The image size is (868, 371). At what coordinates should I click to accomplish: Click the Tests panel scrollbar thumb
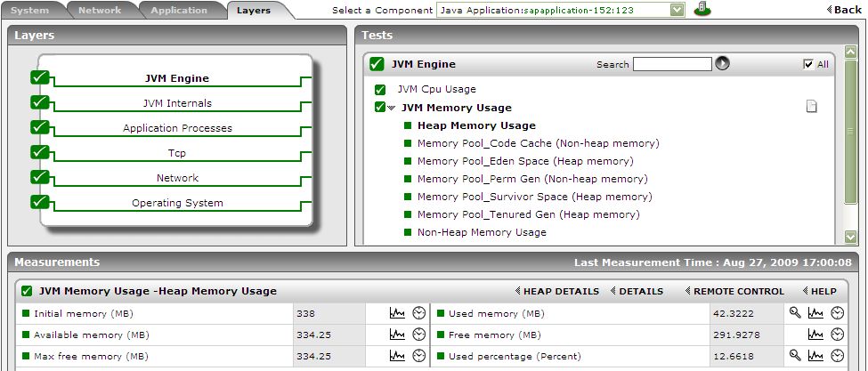click(x=851, y=132)
